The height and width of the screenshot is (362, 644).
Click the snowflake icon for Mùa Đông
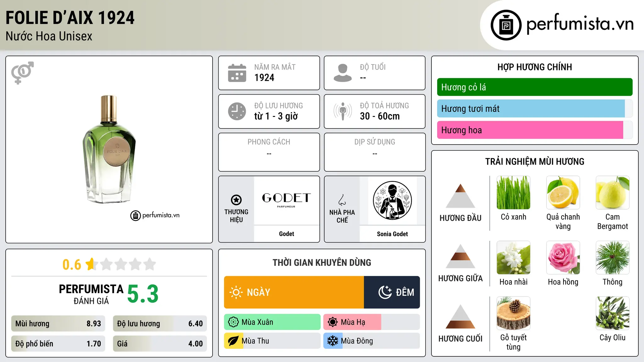tap(333, 341)
